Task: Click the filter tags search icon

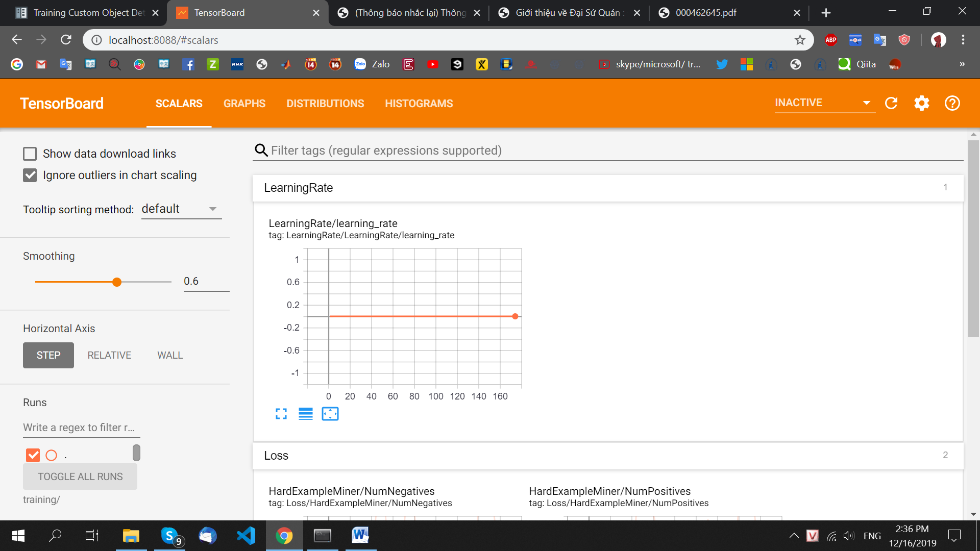Action: pos(261,150)
